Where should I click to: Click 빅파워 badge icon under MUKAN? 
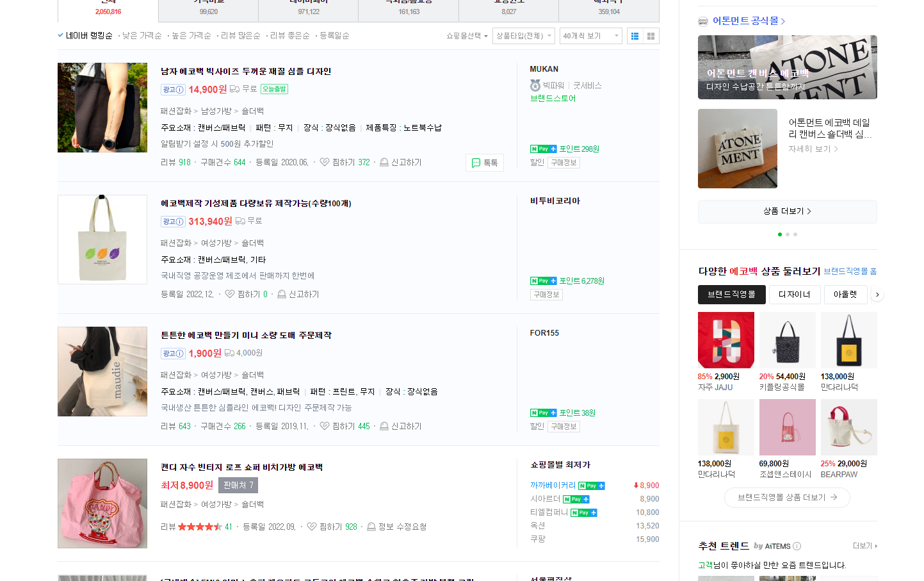[x=535, y=85]
